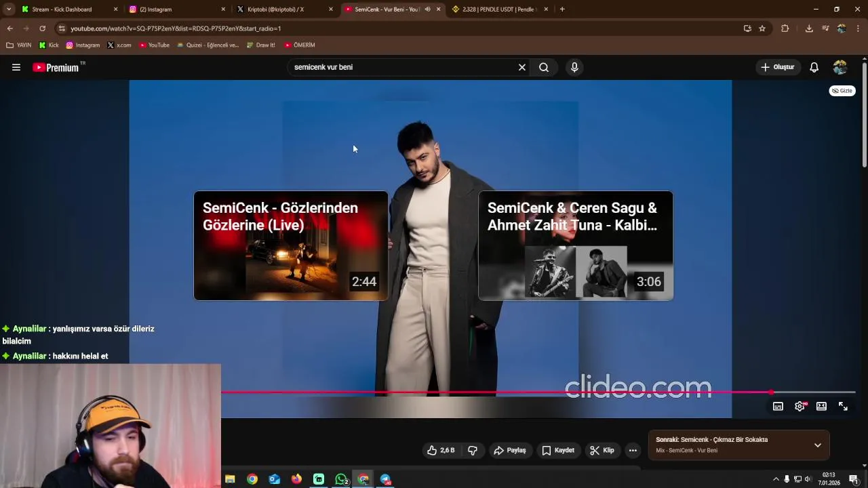Toggle theater mode on player
This screenshot has height=488, width=868.
pyautogui.click(x=821, y=407)
